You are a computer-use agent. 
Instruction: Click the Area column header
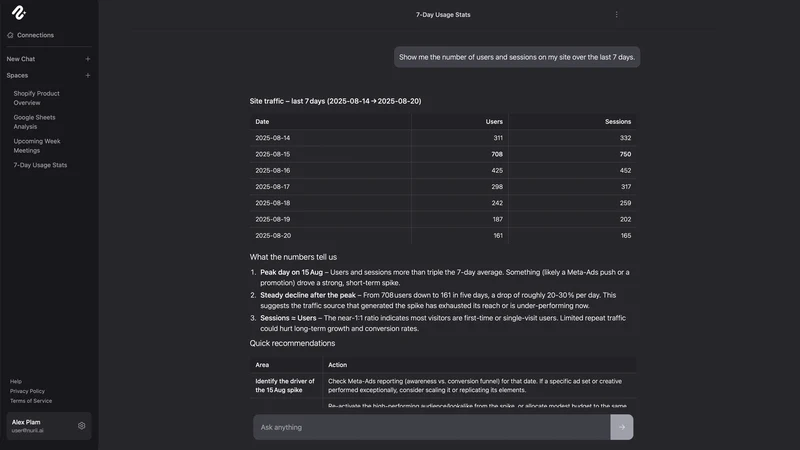click(x=262, y=365)
